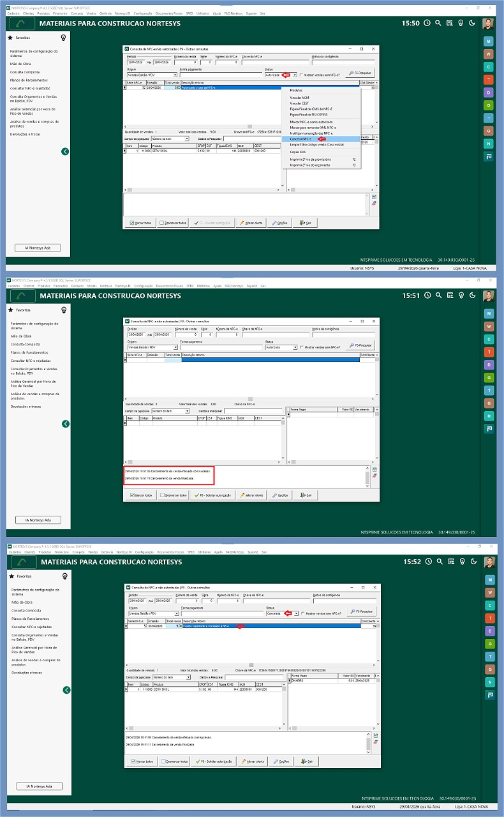Click 'Alterar cliente' in the 15:52 window
Image resolution: width=504 pixels, height=817 pixels.
251,761
